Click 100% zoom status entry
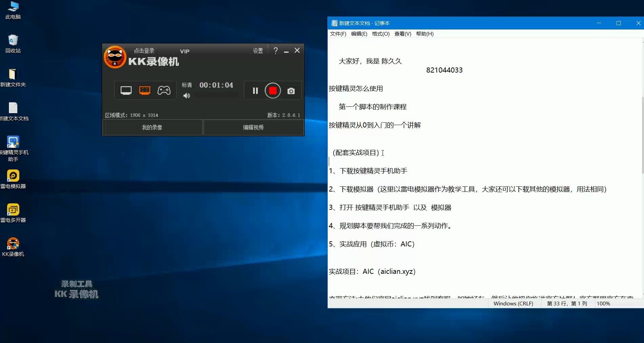Viewport: 644px width, 343px height. 603,304
